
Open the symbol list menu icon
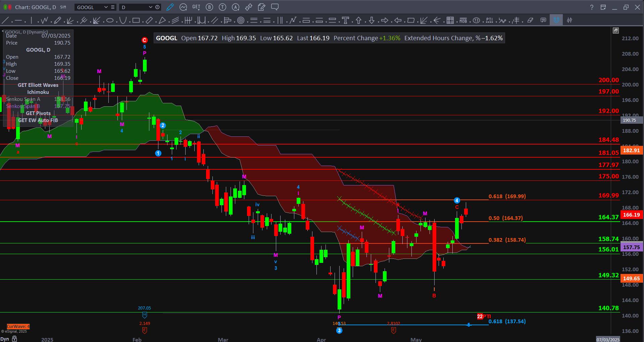(113, 7)
